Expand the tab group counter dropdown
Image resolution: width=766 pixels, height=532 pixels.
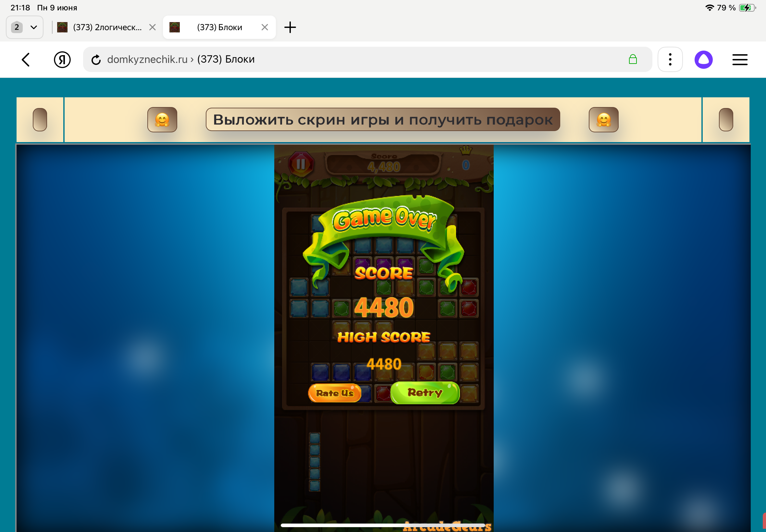(x=24, y=27)
